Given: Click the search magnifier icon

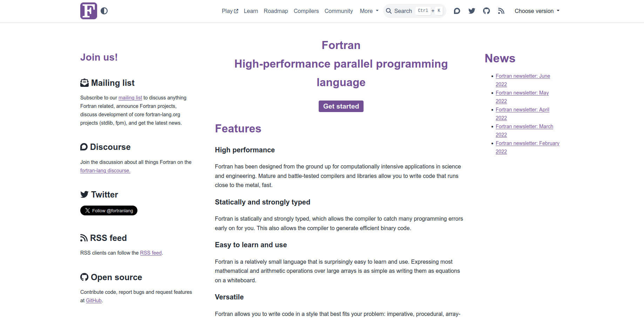Looking at the screenshot, I should (388, 11).
